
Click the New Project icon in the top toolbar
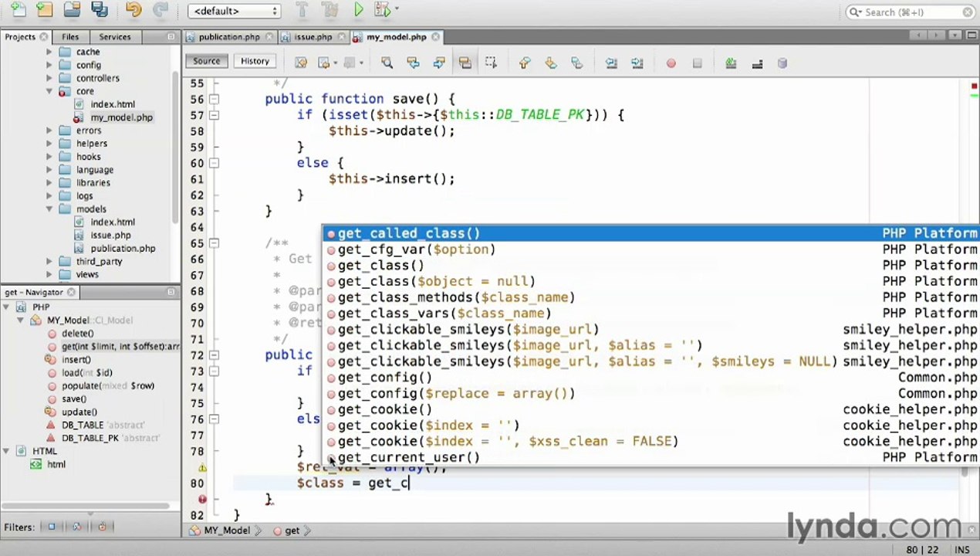45,10
